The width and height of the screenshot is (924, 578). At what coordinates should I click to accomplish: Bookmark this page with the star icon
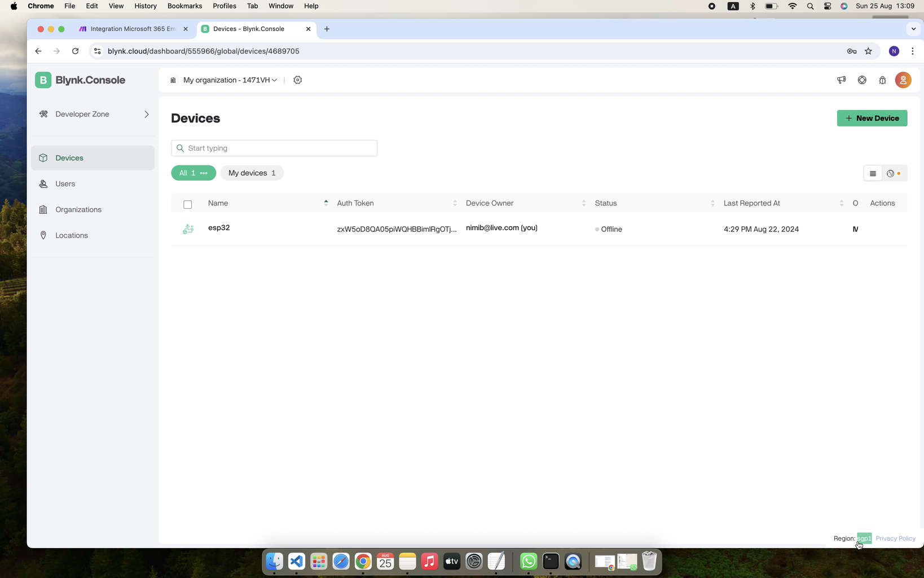(x=868, y=51)
